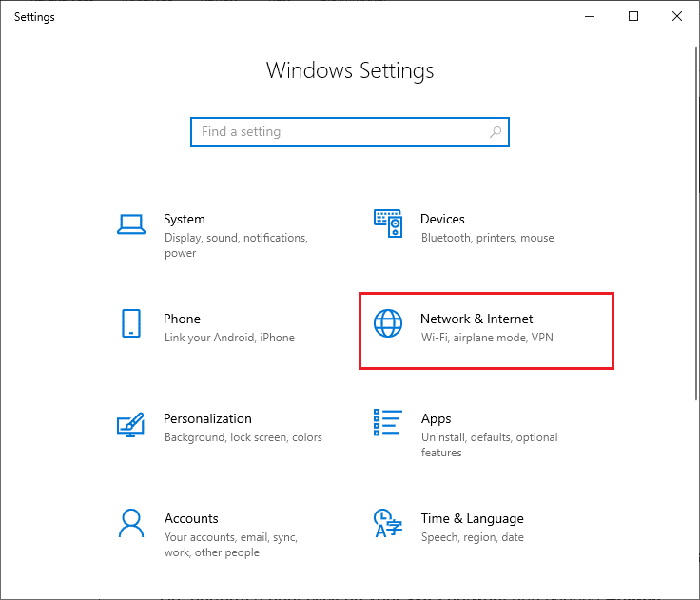Click the Personalization paintbrush icon
The width and height of the screenshot is (700, 600).
tap(130, 423)
